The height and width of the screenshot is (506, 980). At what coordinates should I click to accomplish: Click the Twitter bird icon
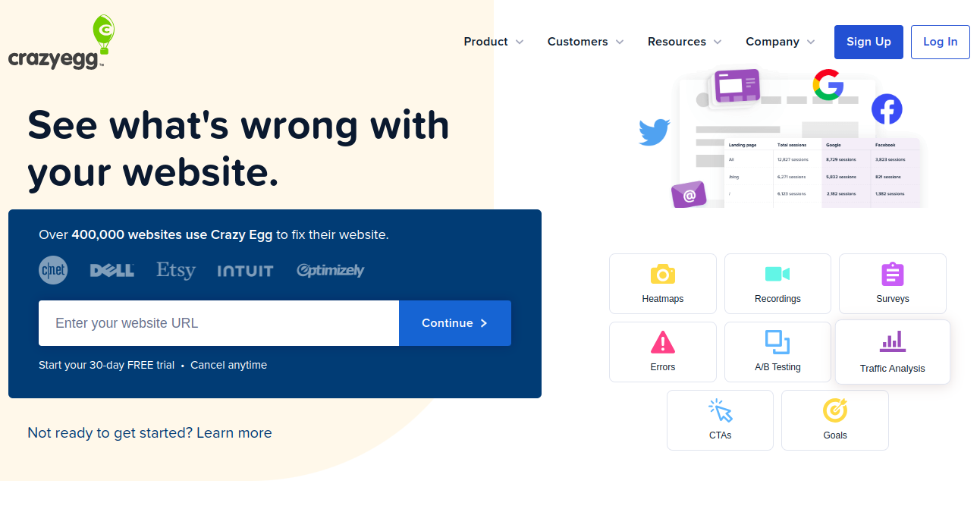tap(653, 131)
